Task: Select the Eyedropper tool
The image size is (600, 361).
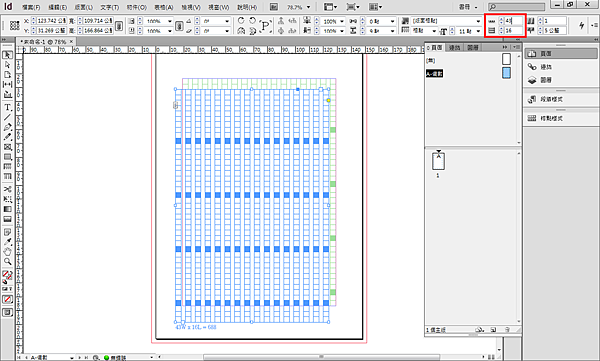Action: point(7,242)
